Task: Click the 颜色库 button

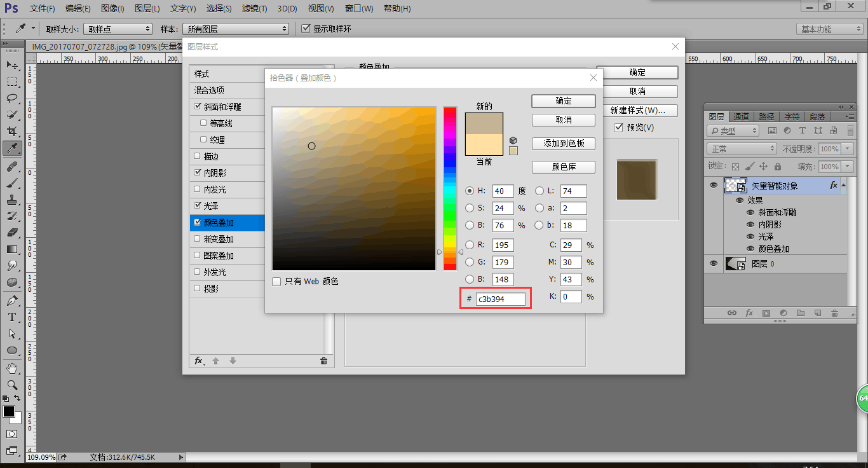Action: tap(563, 167)
